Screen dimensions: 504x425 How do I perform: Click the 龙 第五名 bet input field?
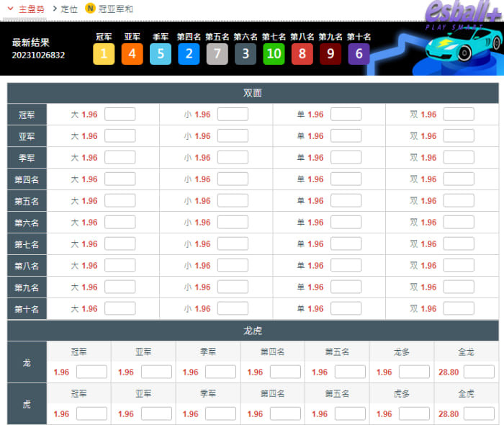pyautogui.click(x=350, y=372)
